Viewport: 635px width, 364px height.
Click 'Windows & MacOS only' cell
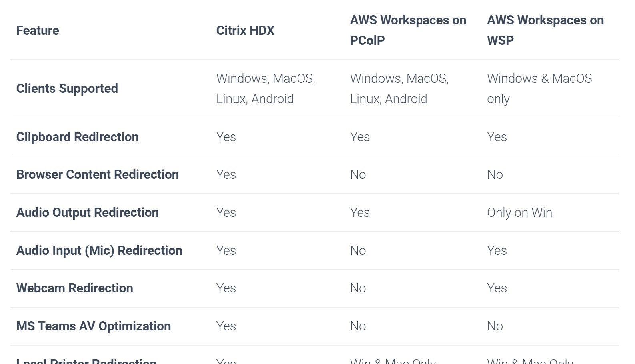(x=539, y=88)
